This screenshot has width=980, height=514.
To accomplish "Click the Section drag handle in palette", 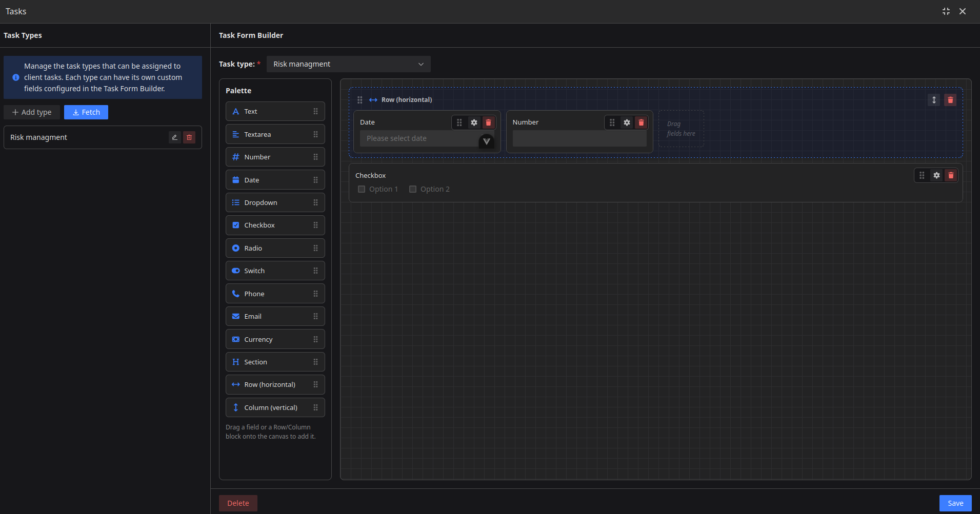I will [315, 362].
